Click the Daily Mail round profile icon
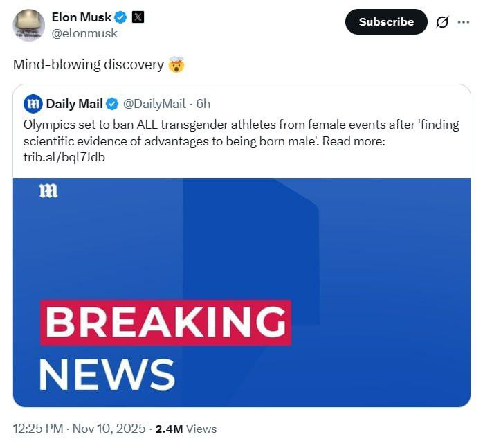 pos(33,104)
